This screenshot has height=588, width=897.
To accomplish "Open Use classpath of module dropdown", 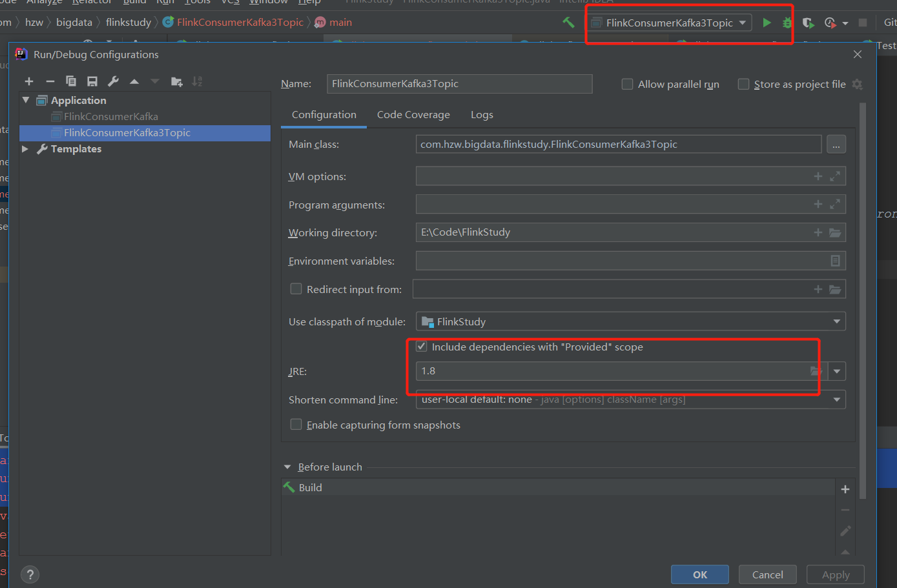I will point(630,321).
